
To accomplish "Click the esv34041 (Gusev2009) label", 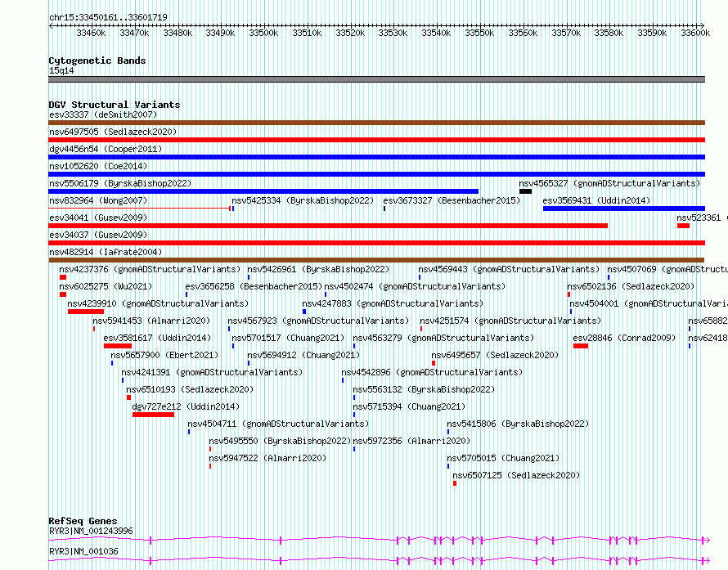I will click(98, 218).
